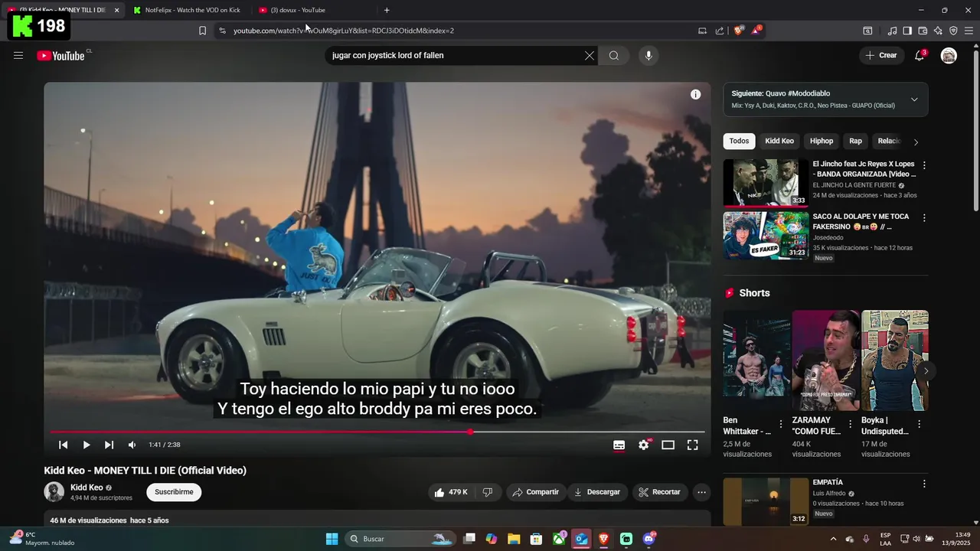Image resolution: width=980 pixels, height=551 pixels.
Task: Open more actions ellipsis below video
Action: tap(701, 492)
